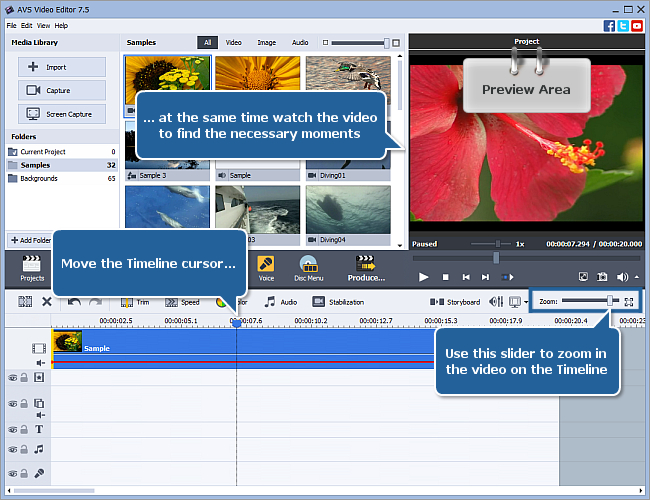Open the view options dropdown arrow
Viewport: 650px width, 500px height.
click(x=526, y=302)
